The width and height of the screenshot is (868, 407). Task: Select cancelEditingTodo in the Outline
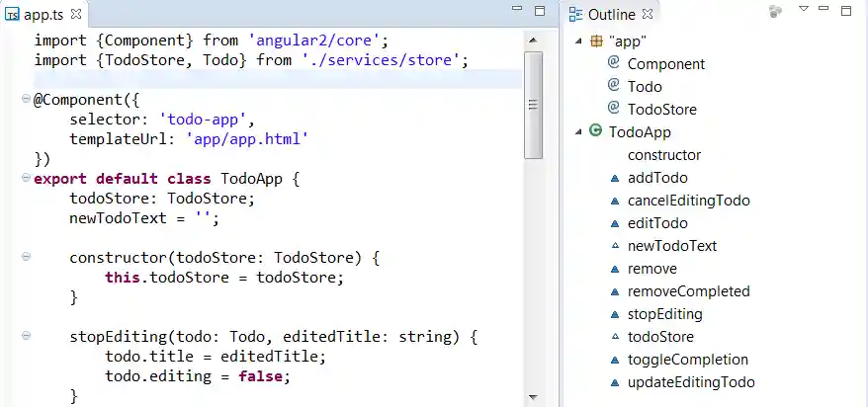point(689,201)
